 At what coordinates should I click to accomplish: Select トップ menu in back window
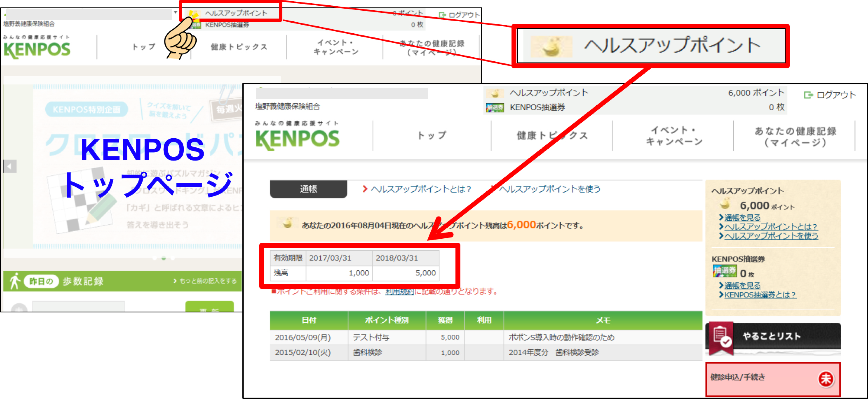144,47
